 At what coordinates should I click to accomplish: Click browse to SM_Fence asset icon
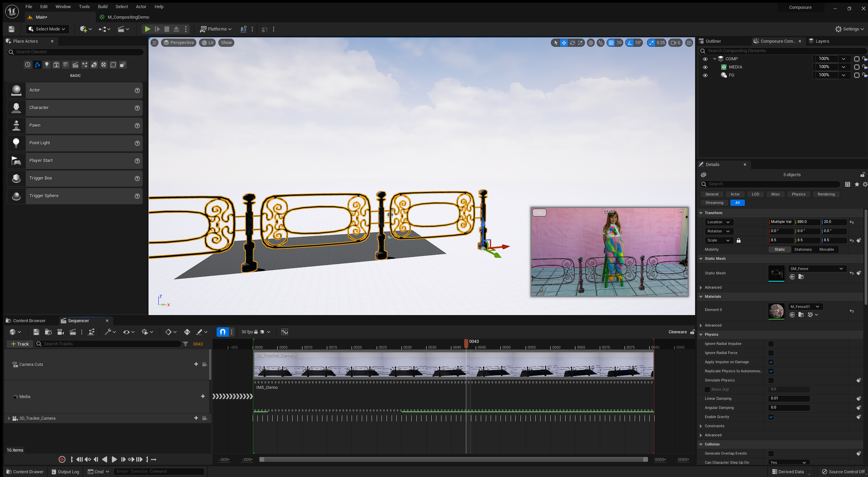coord(801,277)
